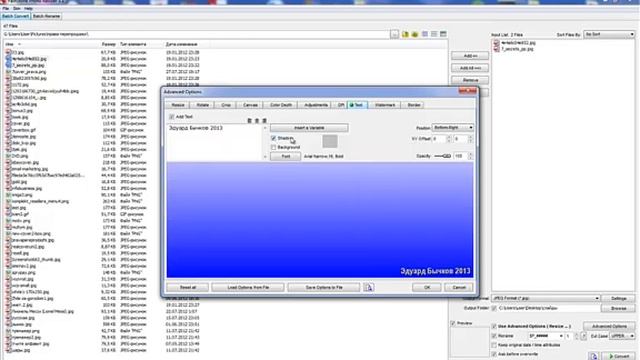Click the last view-mode icon by path bar
The width and height of the screenshot is (640, 360).
443,34
